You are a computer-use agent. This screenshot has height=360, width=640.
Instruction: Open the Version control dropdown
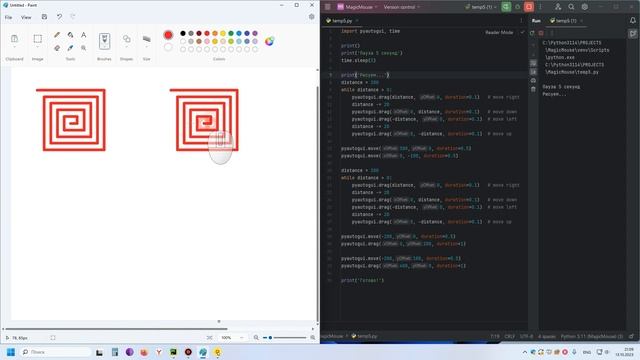coord(402,7)
